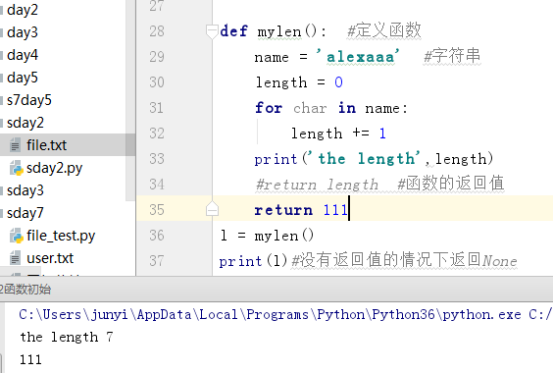Click gutter line number 28
The width and height of the screenshot is (554, 373).
[157, 31]
